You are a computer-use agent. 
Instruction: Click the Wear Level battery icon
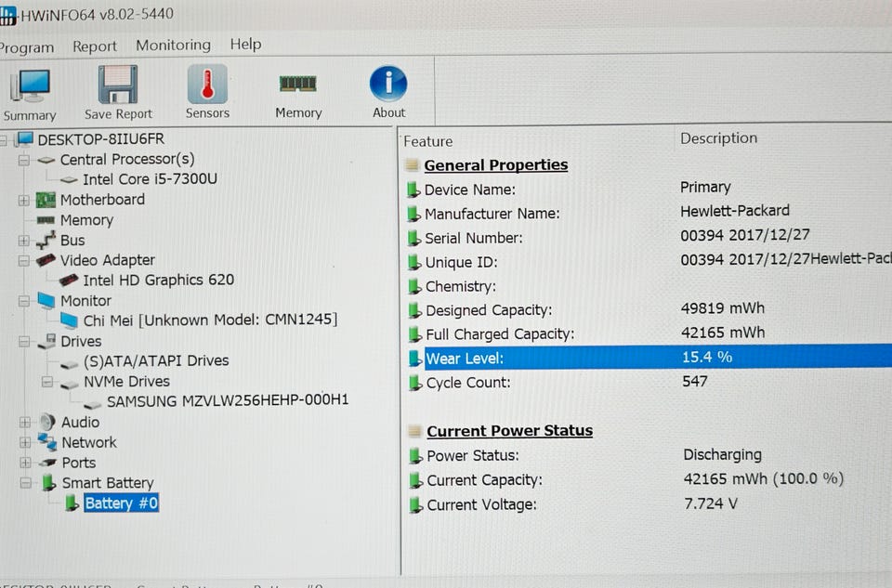tap(415, 359)
